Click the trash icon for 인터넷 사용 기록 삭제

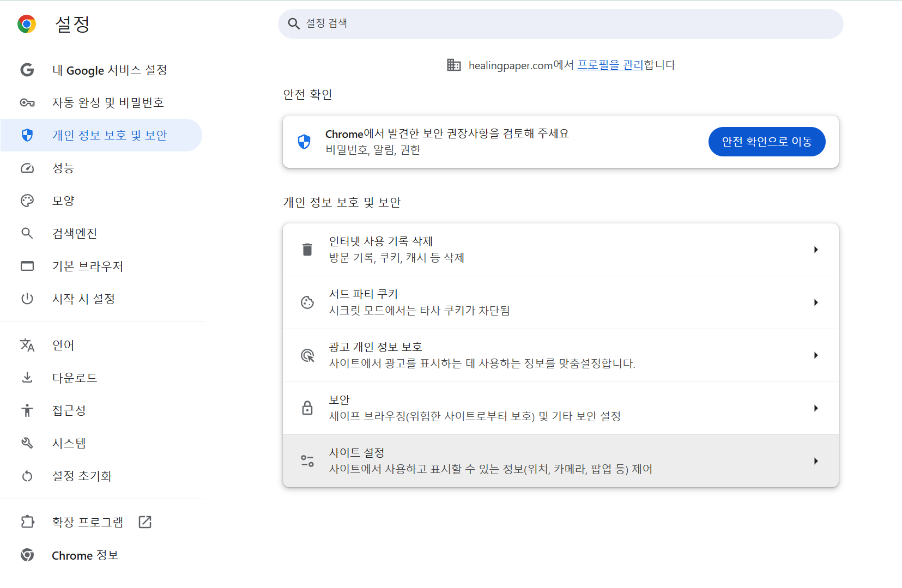click(x=307, y=250)
